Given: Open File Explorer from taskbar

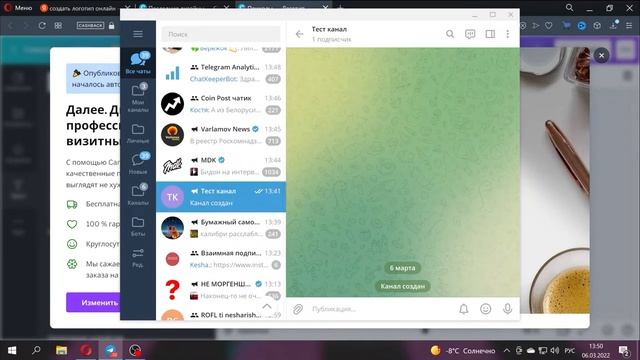Looking at the screenshot, I should tap(62, 350).
